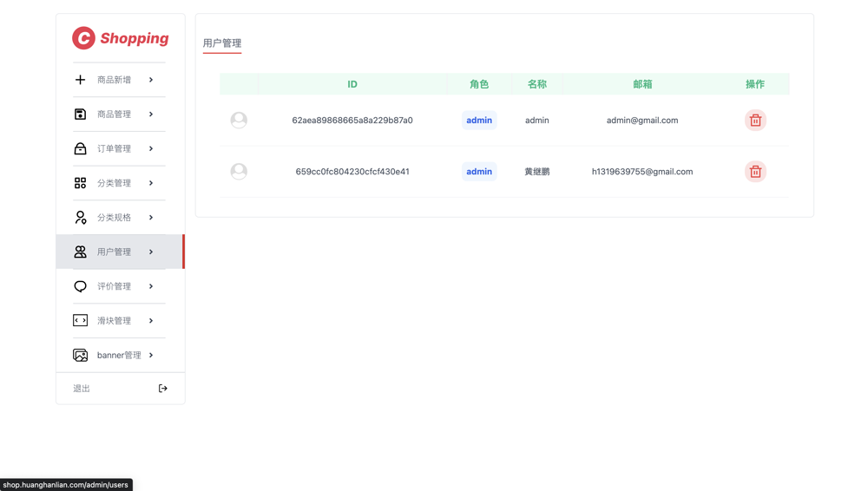Delete the admin@gmail.com user
The height and width of the screenshot is (491, 868).
[x=755, y=120]
